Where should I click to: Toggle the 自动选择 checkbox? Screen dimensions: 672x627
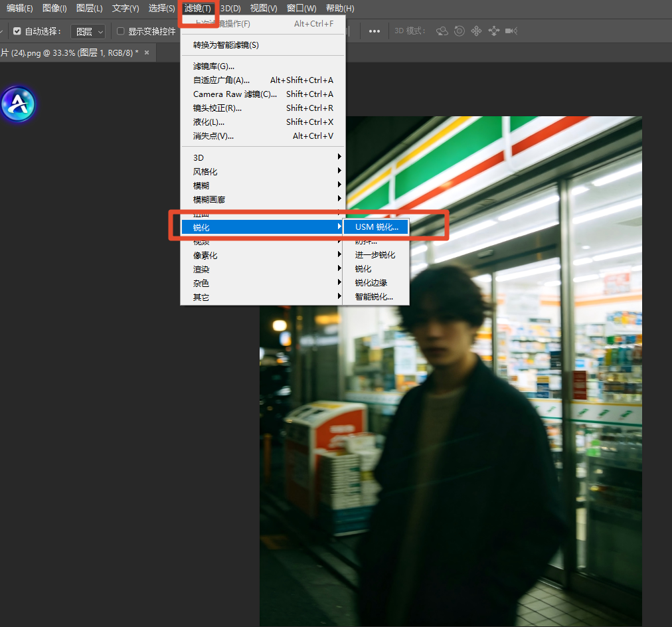click(x=17, y=31)
